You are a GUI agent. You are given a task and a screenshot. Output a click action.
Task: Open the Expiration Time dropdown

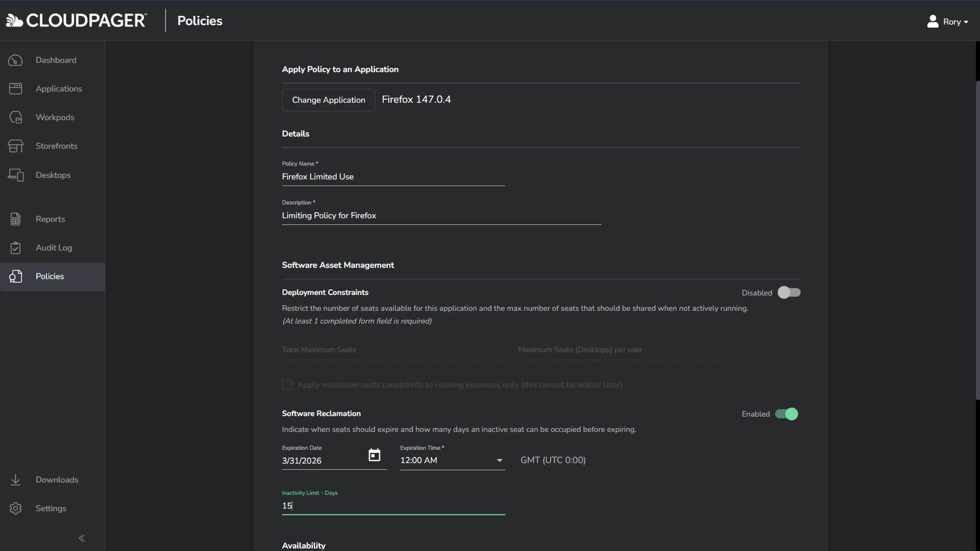[452, 461]
